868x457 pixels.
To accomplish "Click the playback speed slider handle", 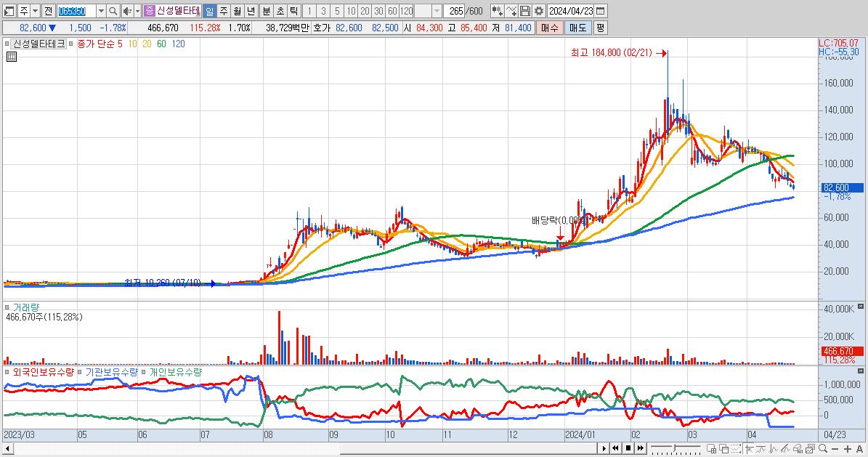I will tap(675, 448).
